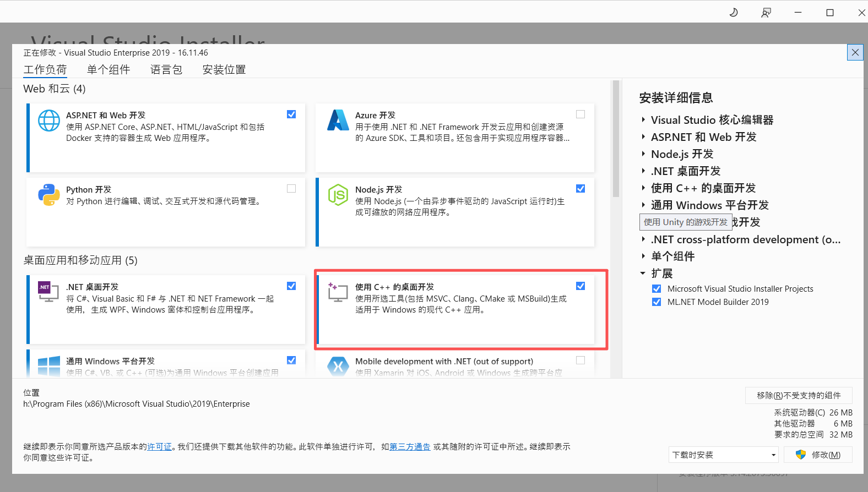Click the Azure workload logo icon
Image resolution: width=868 pixels, height=492 pixels.
point(338,120)
